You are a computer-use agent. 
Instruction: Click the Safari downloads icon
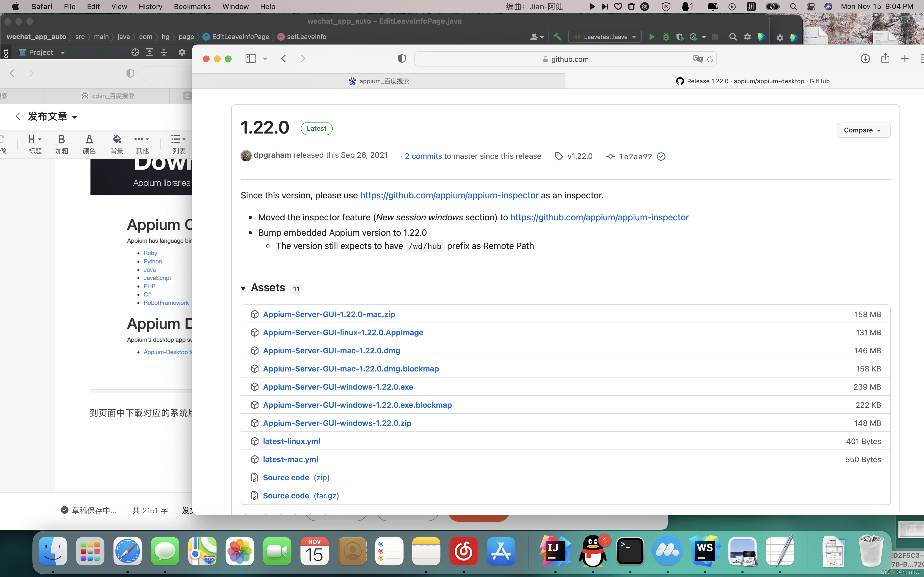(865, 59)
